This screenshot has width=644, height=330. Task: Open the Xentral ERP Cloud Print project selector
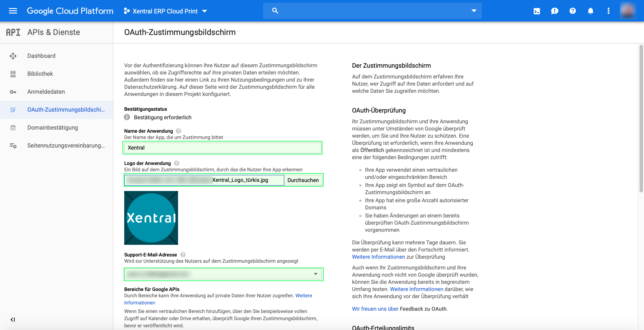point(165,11)
